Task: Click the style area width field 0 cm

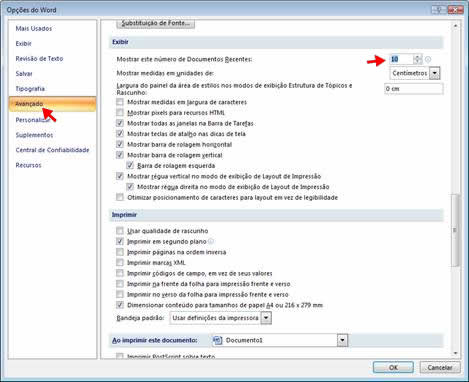Action: tap(414, 89)
